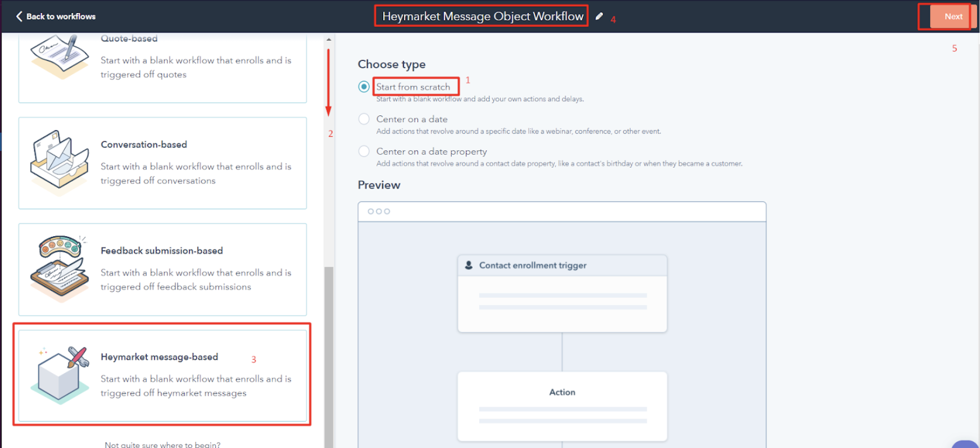The width and height of the screenshot is (980, 448).
Task: Select the Conversation-based workflow card title
Action: tap(144, 145)
